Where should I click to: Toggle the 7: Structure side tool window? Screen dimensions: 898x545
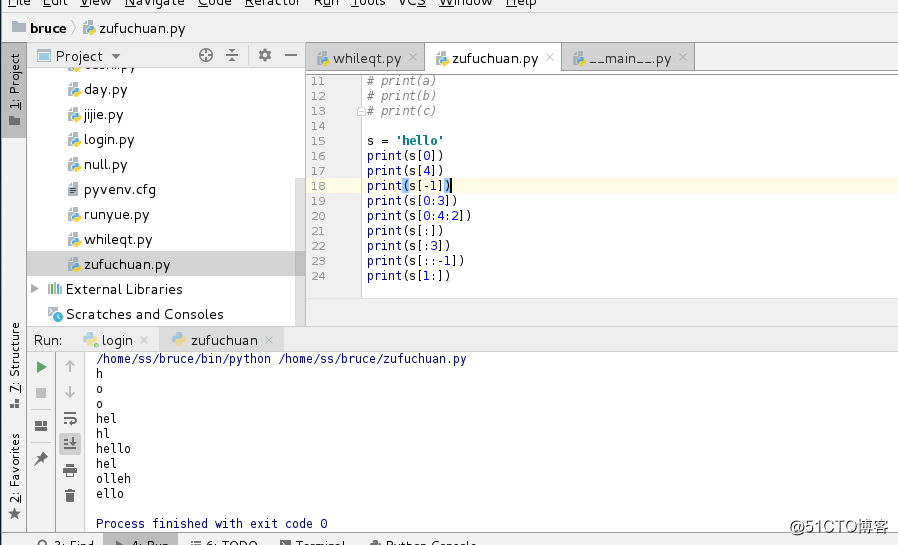point(14,365)
